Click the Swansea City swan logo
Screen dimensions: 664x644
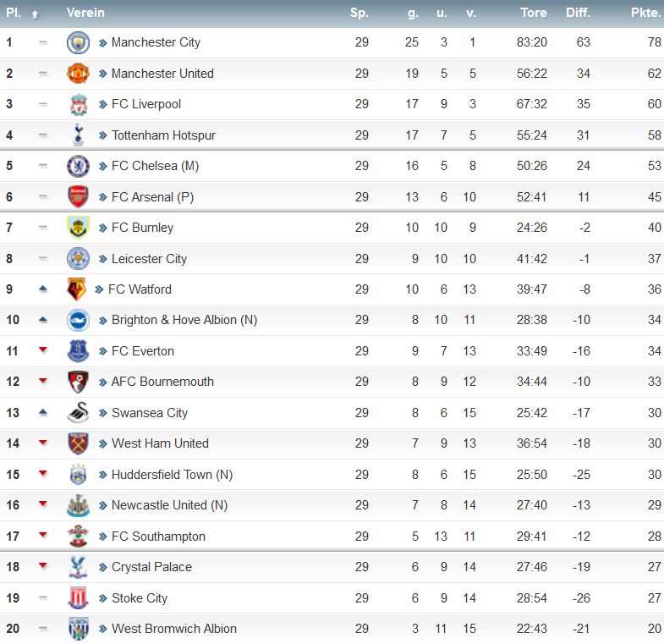[x=79, y=413]
